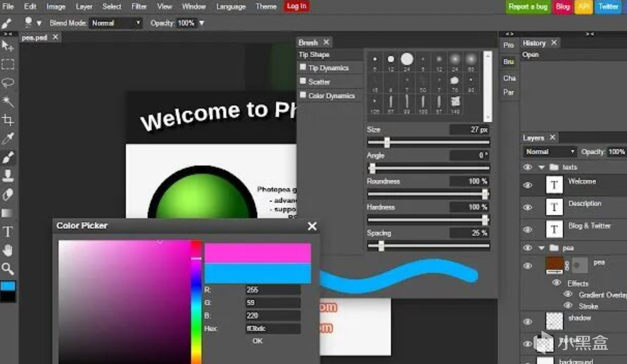This screenshot has height=364, width=627.
Task: Select the Gradient tool
Action: coord(8,213)
